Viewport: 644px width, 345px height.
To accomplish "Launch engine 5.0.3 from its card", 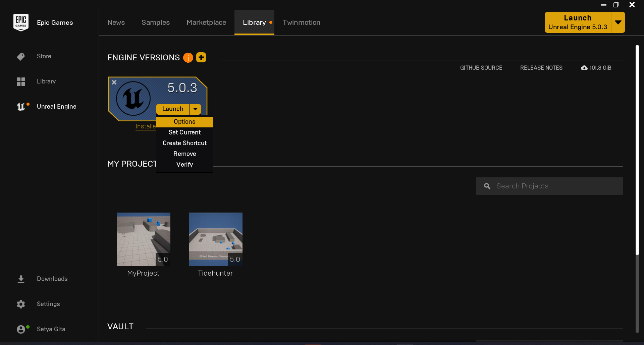I will click(x=173, y=109).
